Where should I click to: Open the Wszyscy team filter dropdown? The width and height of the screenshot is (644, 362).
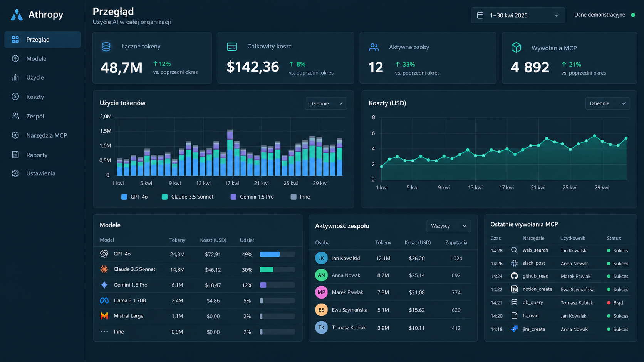[x=448, y=226]
